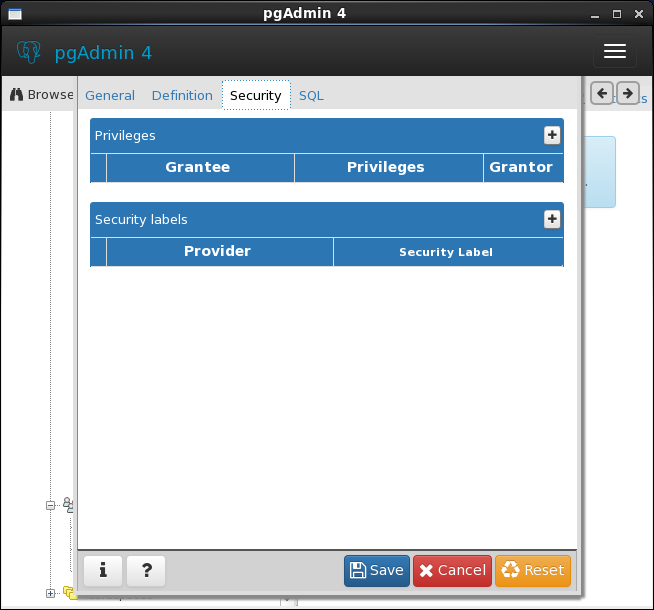Screen dimensions: 654x610
Task: Click the pgAdmin elephant logo
Action: (28, 52)
